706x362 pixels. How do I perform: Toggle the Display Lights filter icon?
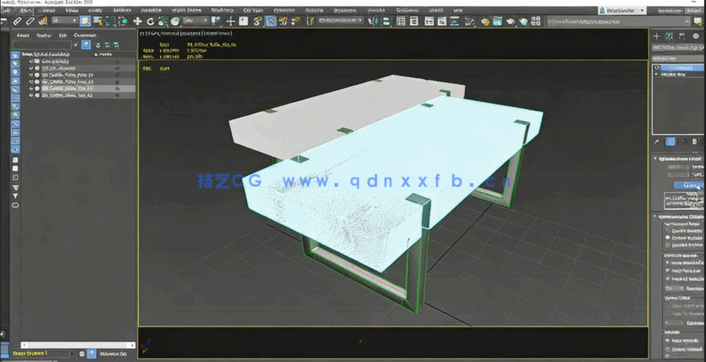click(x=15, y=72)
